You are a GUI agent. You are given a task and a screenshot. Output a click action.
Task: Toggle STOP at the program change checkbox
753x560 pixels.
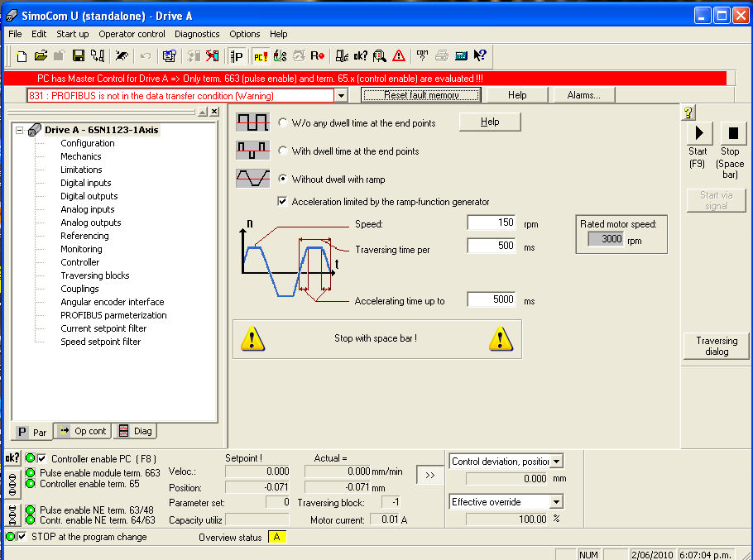point(22,537)
